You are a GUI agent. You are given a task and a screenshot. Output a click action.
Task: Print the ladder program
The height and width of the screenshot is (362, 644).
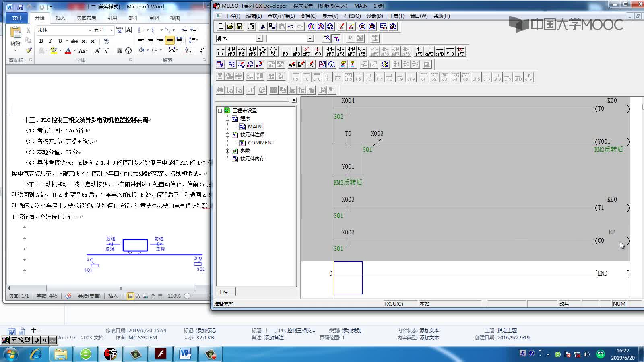[251, 27]
